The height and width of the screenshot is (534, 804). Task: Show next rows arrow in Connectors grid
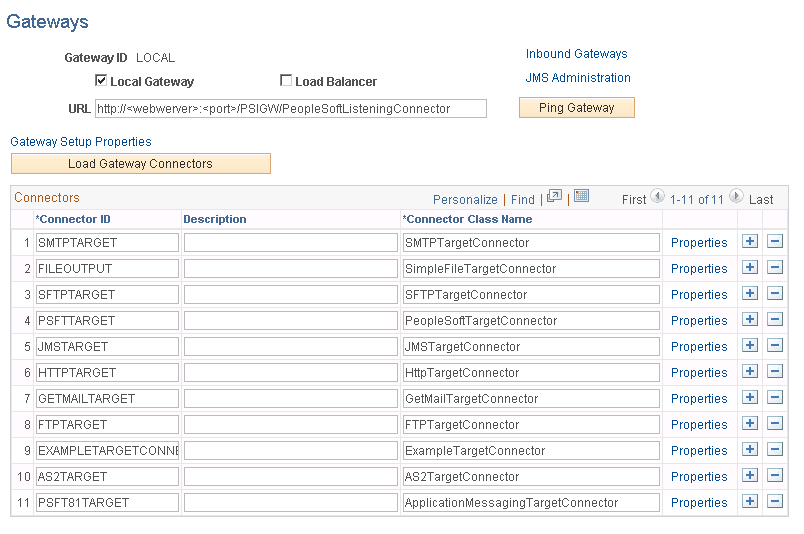736,196
